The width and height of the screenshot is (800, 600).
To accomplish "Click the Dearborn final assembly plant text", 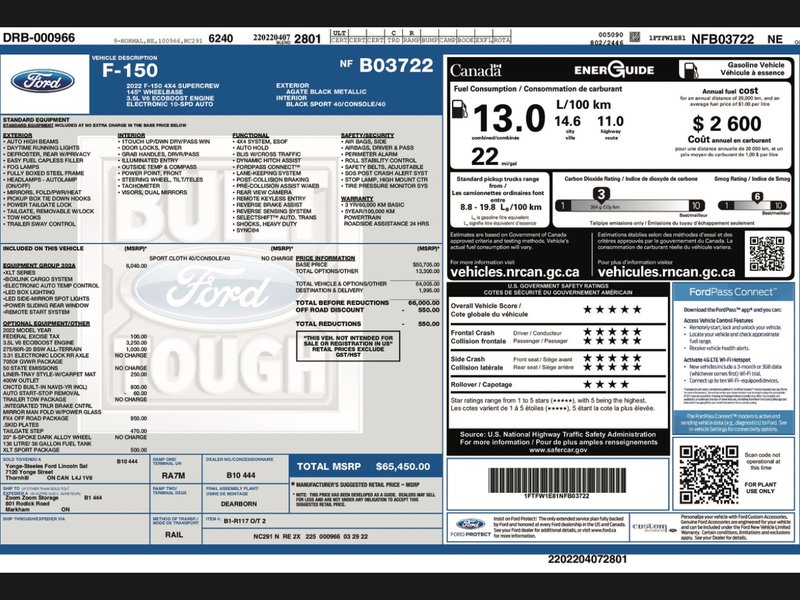I will click(239, 504).
